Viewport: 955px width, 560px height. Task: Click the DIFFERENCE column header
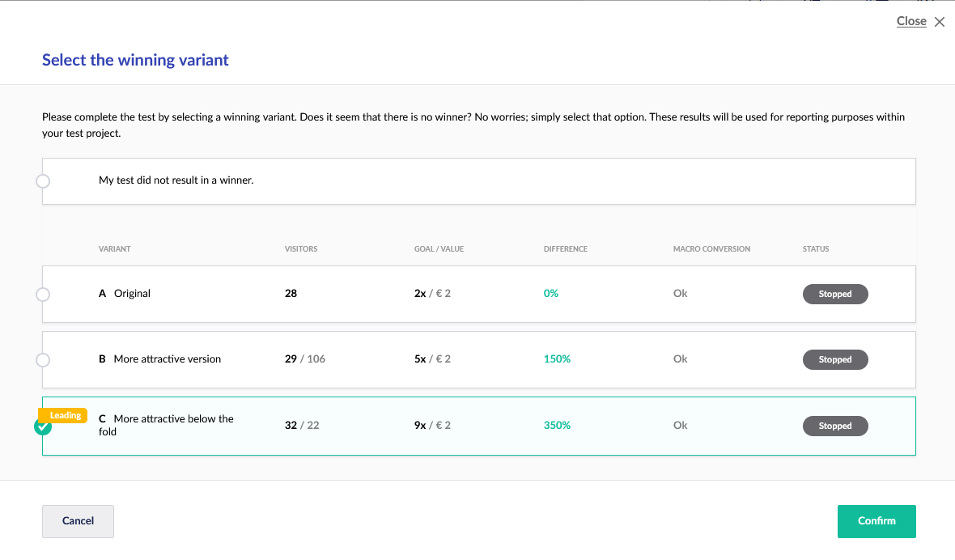point(565,249)
